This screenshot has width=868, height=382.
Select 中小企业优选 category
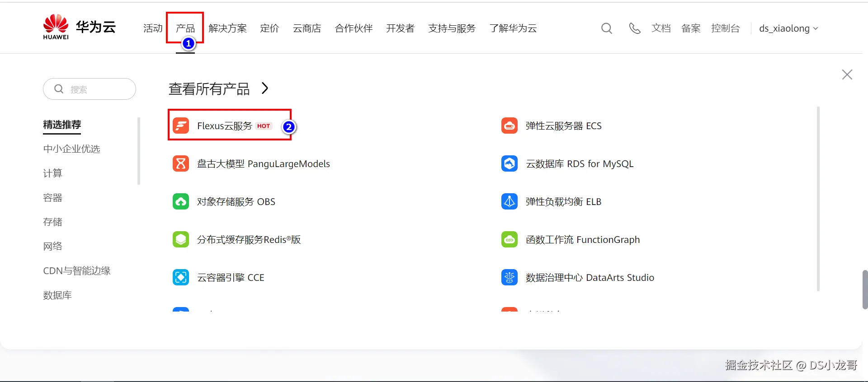(71, 149)
